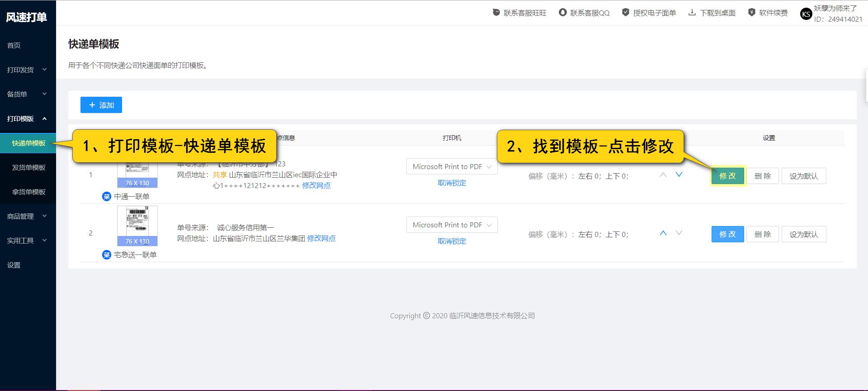Click the 联系客服旺旺 link text
Image resolution: width=868 pixels, height=391 pixels.
coord(525,13)
